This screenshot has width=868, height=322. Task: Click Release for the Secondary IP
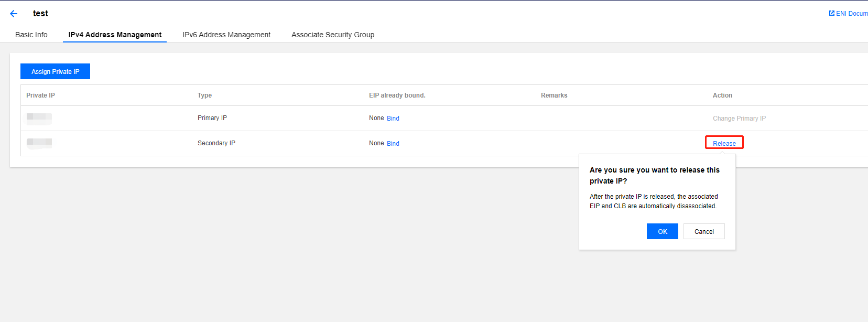[724, 143]
